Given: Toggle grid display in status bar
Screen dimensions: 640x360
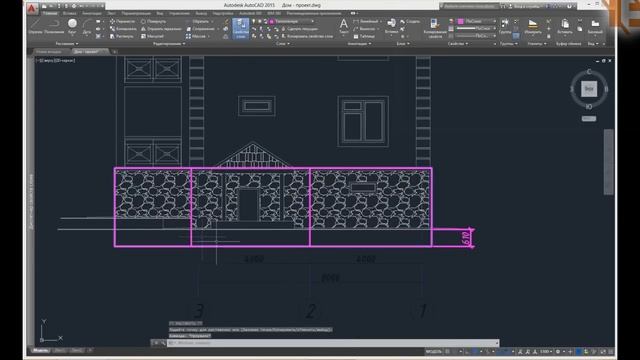Looking at the screenshot, I should coord(448,351).
